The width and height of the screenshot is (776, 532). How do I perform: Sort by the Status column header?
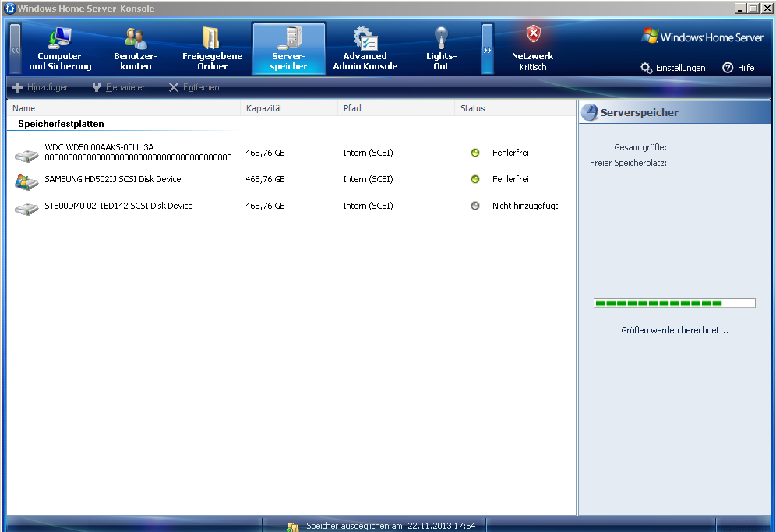click(515, 108)
